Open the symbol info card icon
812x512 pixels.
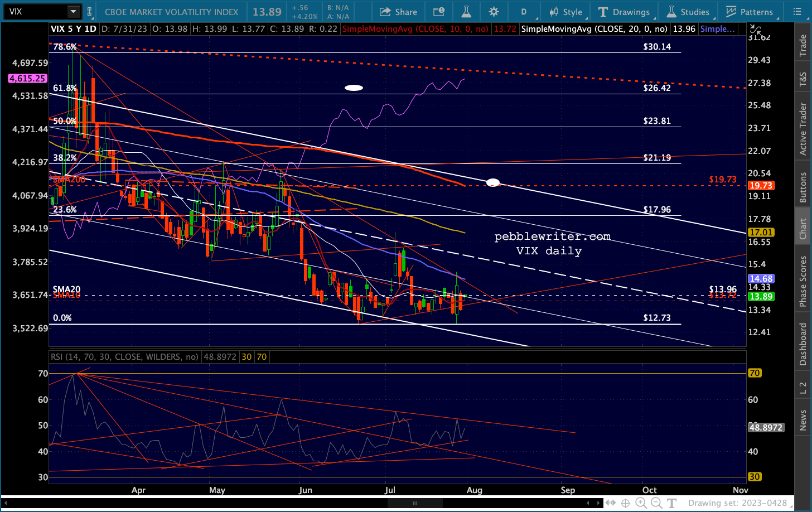pyautogui.click(x=439, y=12)
